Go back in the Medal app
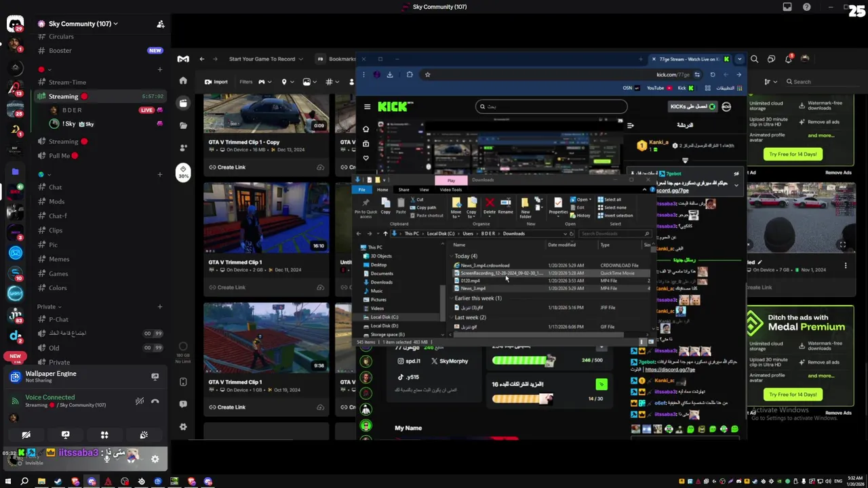Viewport: 868px width, 488px height. click(x=201, y=59)
